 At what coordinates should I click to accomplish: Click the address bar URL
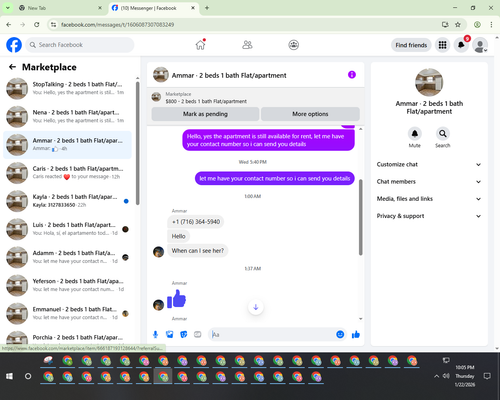117,25
